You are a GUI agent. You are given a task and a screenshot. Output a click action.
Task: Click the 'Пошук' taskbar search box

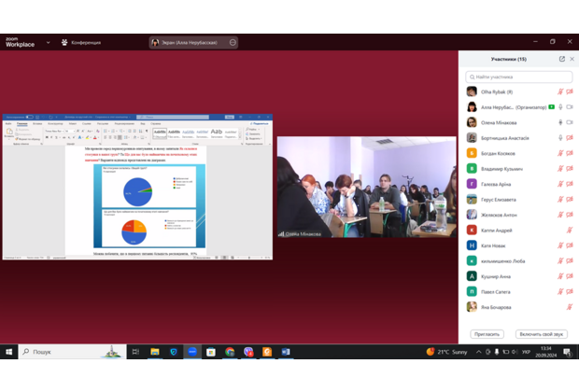click(x=73, y=352)
